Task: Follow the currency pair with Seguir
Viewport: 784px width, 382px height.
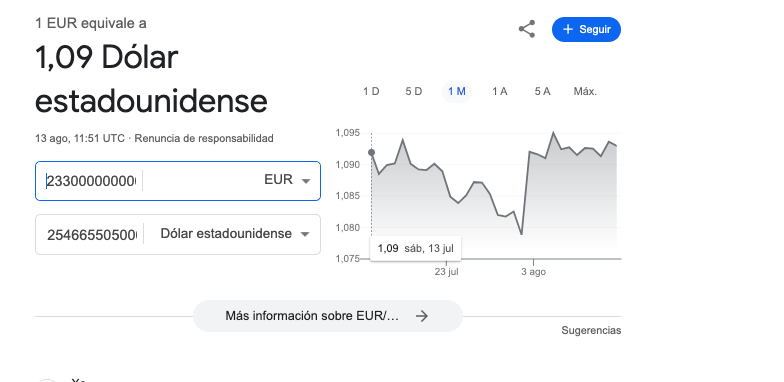Action: click(x=586, y=30)
